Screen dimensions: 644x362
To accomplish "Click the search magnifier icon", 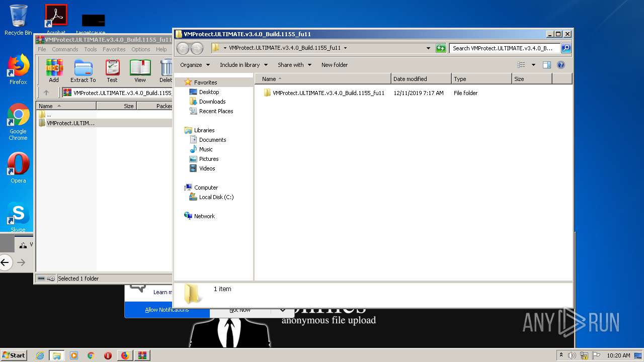I will tap(566, 48).
